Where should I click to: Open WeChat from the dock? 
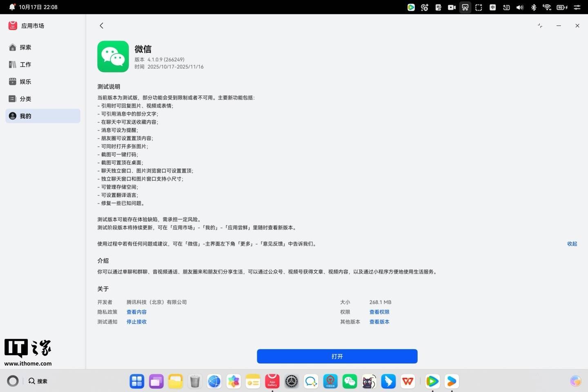(350, 381)
